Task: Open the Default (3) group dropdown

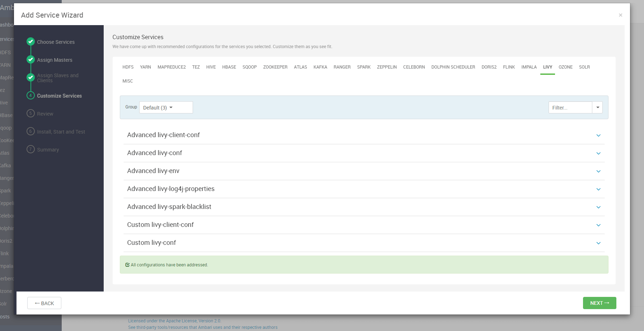Action: pos(166,107)
